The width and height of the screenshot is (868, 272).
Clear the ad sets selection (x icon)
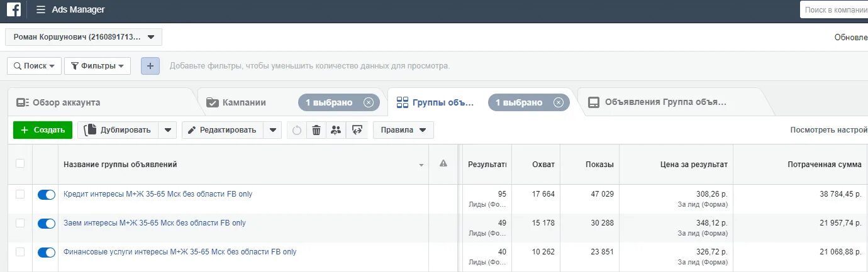click(x=559, y=102)
